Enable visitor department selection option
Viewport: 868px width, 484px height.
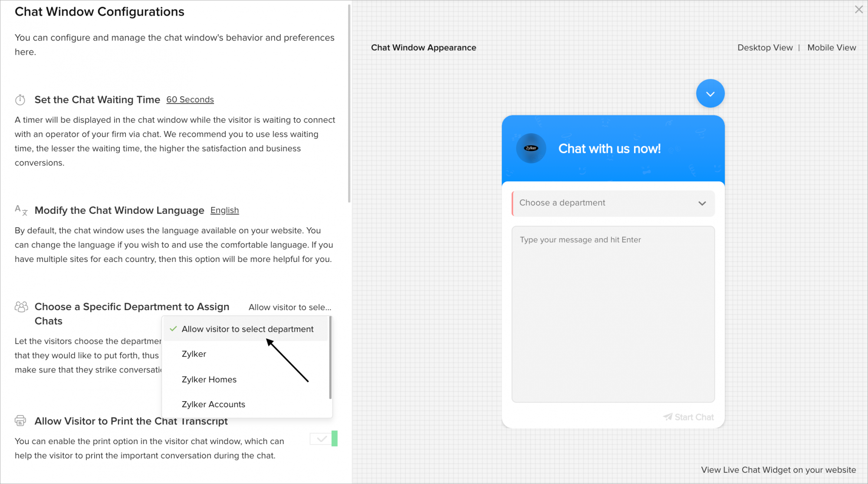point(247,328)
